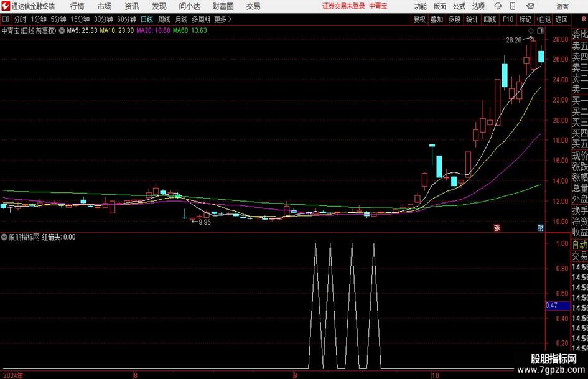Expand the 更多 period options
Viewport: 588px width, 379px height.
[x=223, y=19]
